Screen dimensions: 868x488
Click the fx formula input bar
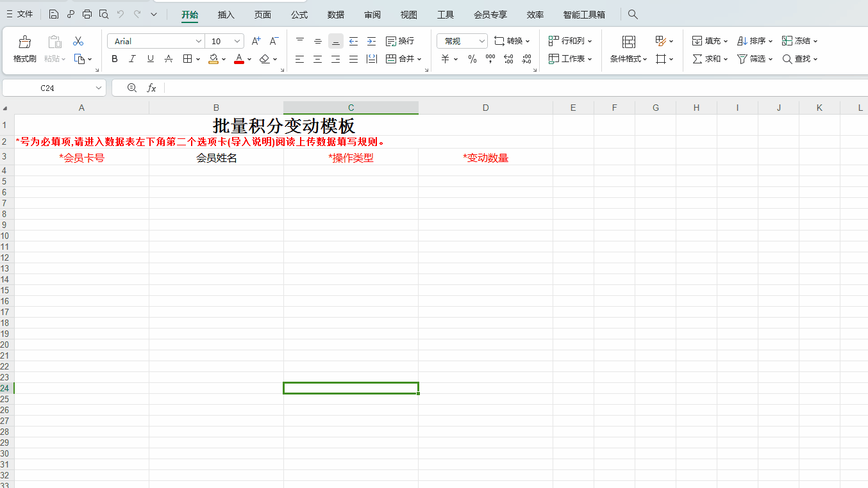coord(152,88)
